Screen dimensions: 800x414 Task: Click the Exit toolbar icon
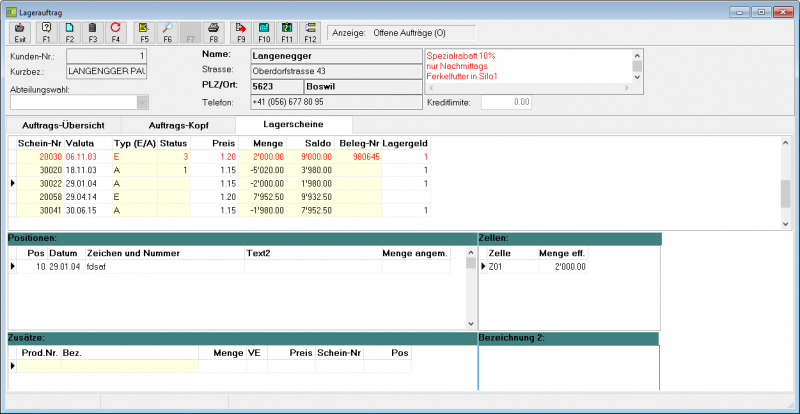20,32
